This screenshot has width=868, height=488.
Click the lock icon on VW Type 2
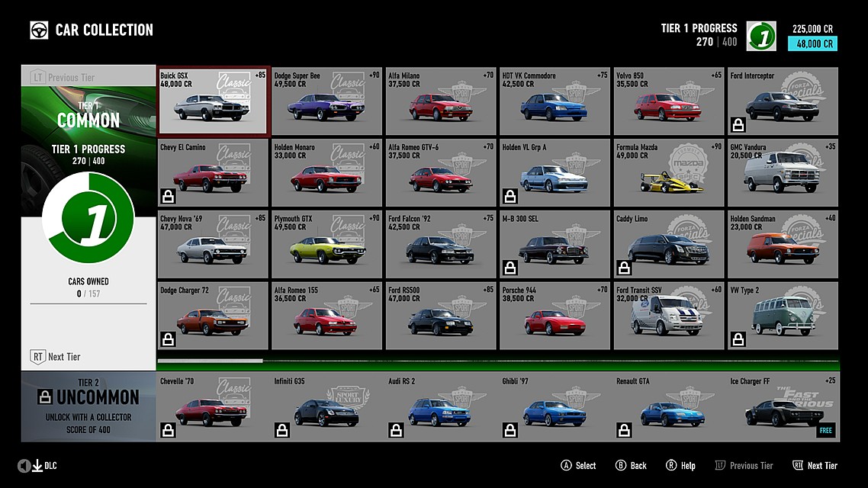click(738, 339)
